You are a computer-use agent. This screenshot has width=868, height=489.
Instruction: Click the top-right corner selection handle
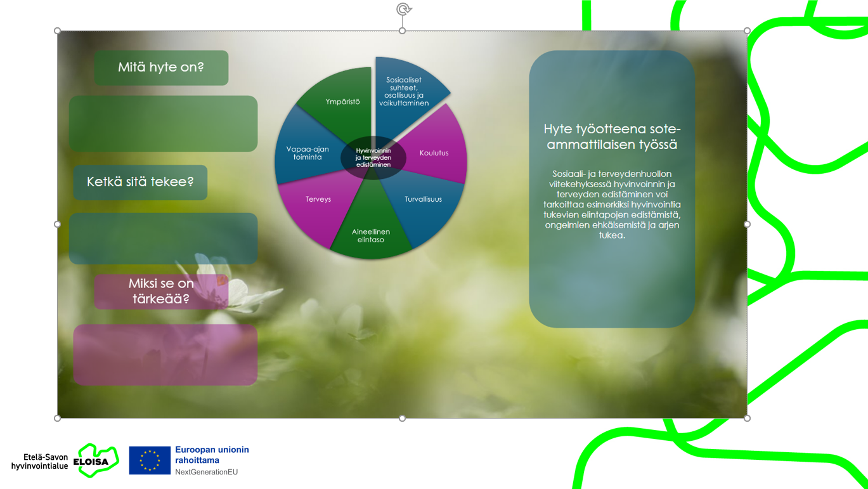click(747, 30)
